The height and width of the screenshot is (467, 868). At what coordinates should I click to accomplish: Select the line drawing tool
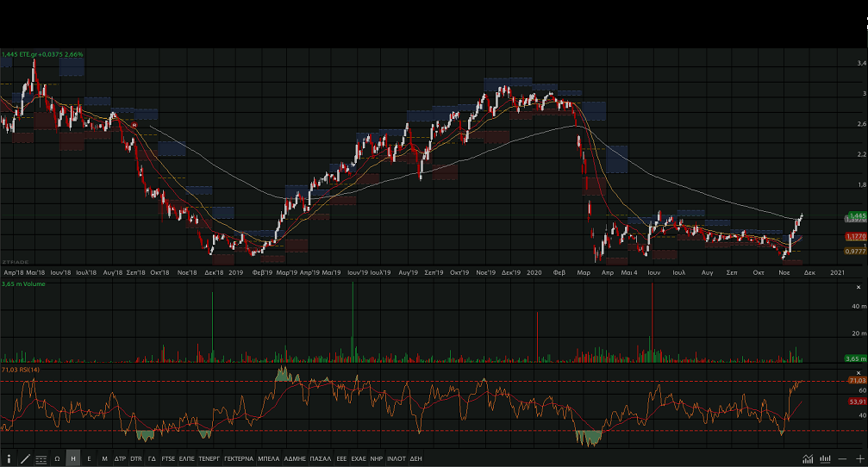tap(25, 458)
